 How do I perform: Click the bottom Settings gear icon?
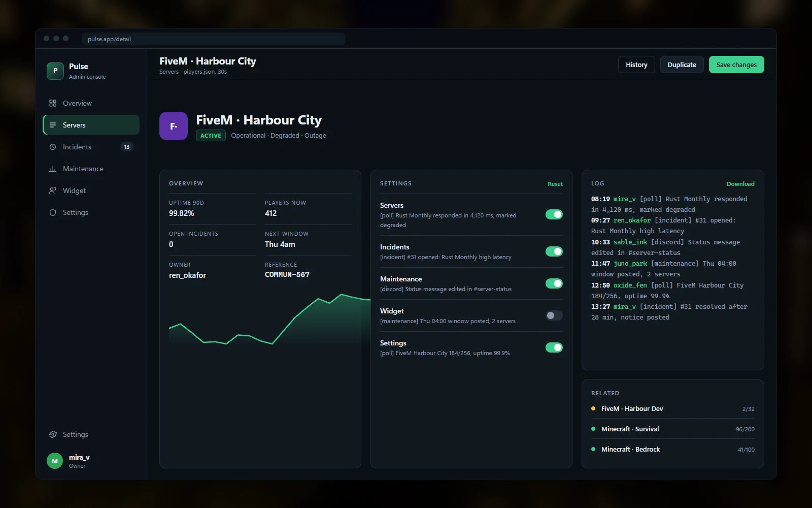[x=53, y=434]
